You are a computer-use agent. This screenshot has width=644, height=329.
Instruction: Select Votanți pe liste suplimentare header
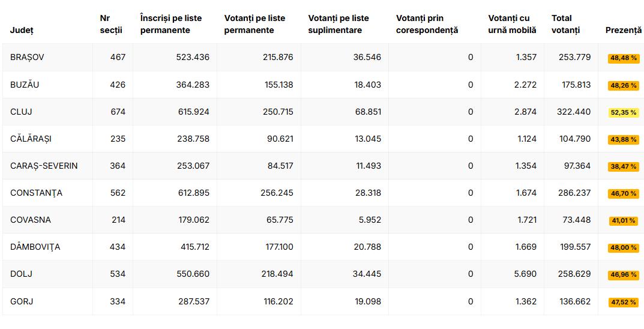(338, 24)
